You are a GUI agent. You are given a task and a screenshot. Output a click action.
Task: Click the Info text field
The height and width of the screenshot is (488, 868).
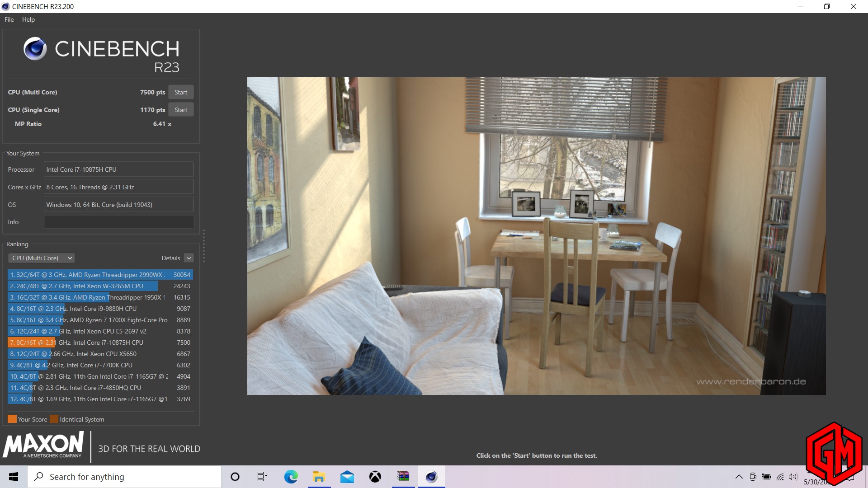point(119,222)
